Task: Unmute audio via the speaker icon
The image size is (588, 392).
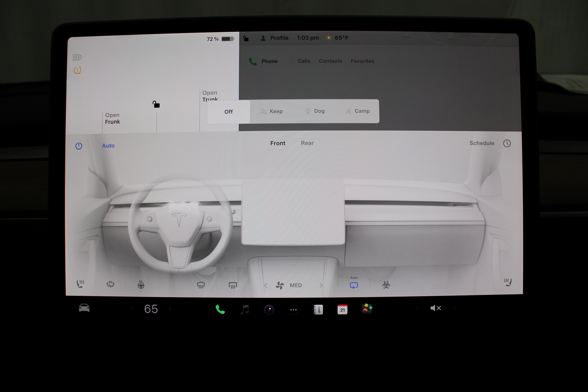Action: [436, 308]
